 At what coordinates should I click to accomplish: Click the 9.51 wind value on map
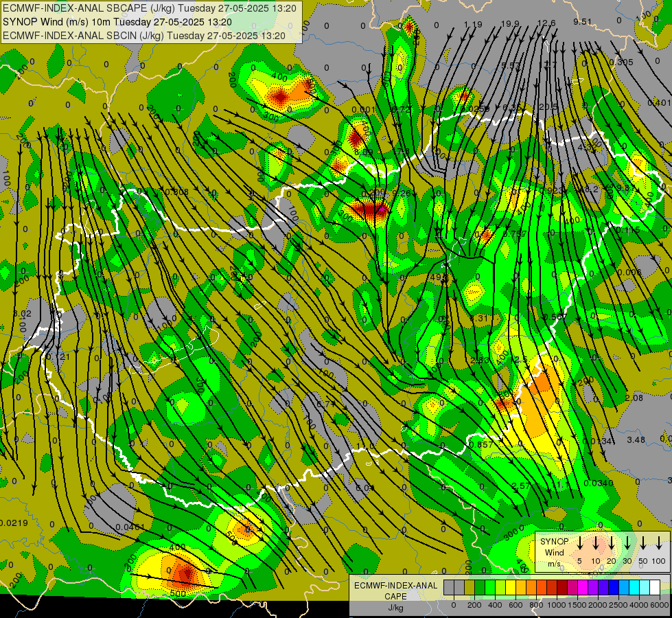pos(583,21)
